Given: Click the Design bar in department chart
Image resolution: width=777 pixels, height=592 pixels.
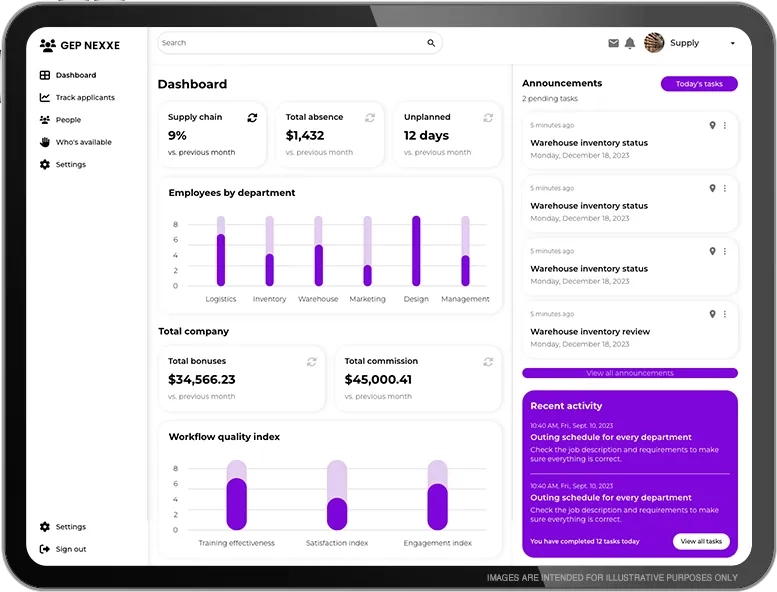Looking at the screenshot, I should tap(416, 251).
